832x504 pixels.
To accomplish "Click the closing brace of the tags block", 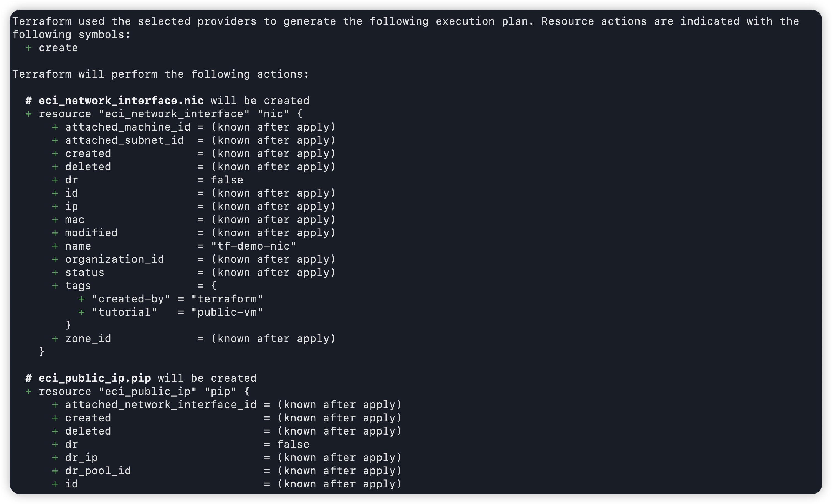I will (68, 325).
